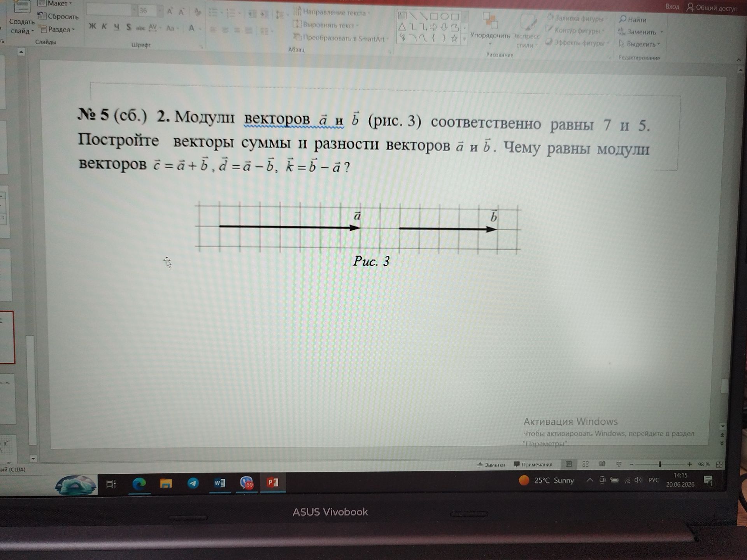Expand the shapes gallery

464,39
